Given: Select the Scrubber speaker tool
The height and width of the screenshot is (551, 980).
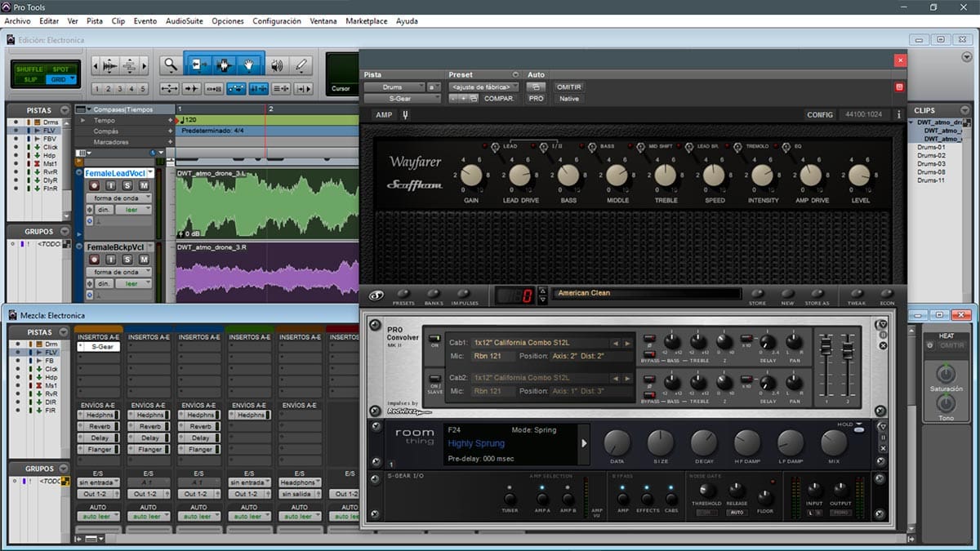Looking at the screenshot, I should coord(277,65).
